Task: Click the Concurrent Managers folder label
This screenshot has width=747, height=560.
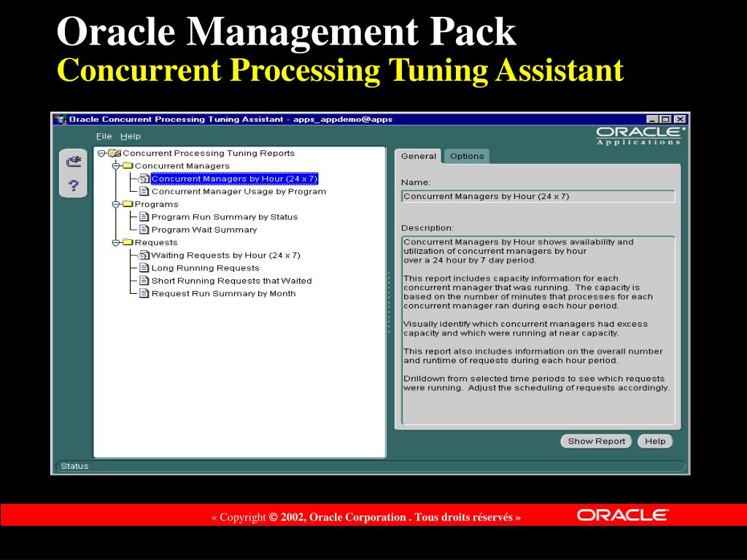Action: [x=182, y=166]
